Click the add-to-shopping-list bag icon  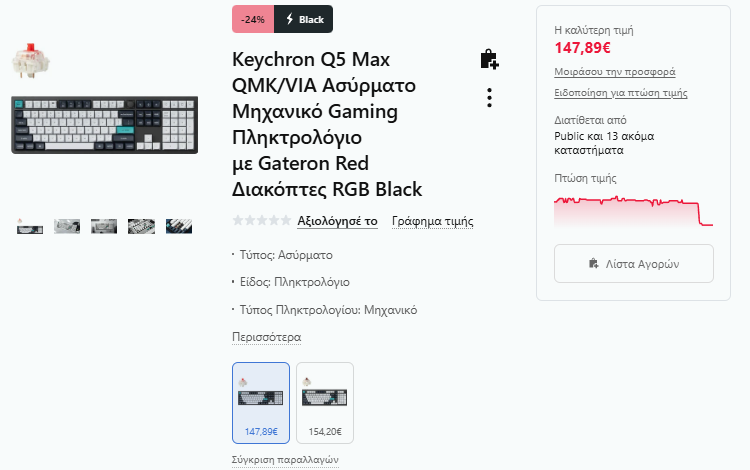489,60
